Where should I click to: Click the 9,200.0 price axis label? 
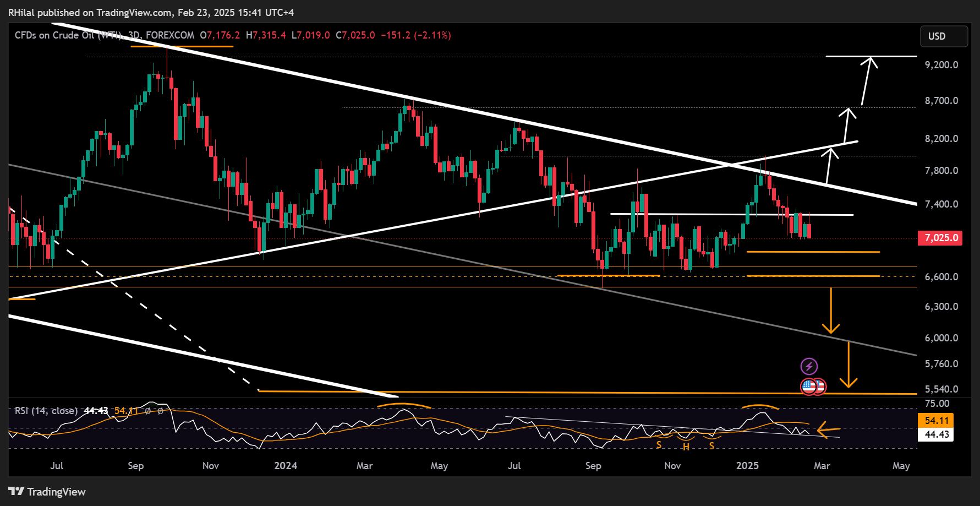click(941, 65)
